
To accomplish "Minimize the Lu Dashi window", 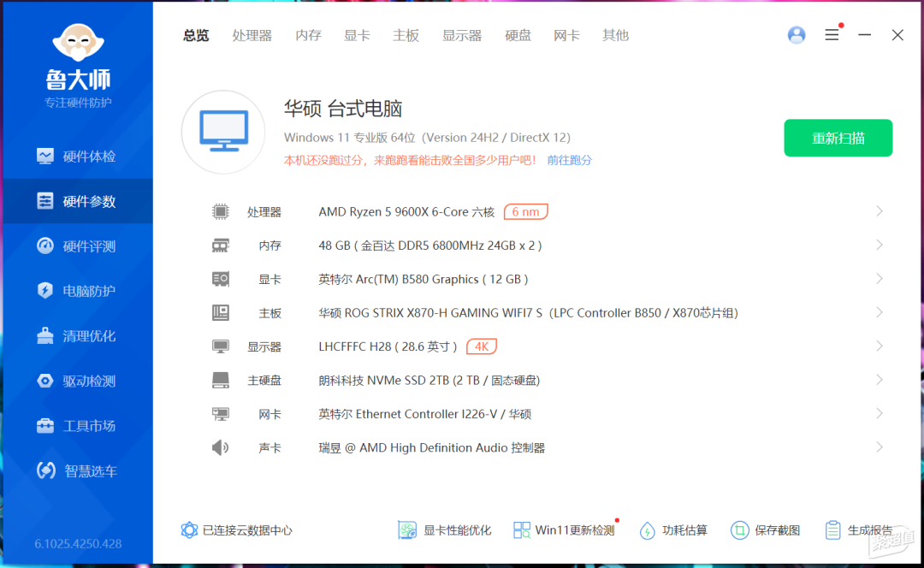I will point(864,35).
